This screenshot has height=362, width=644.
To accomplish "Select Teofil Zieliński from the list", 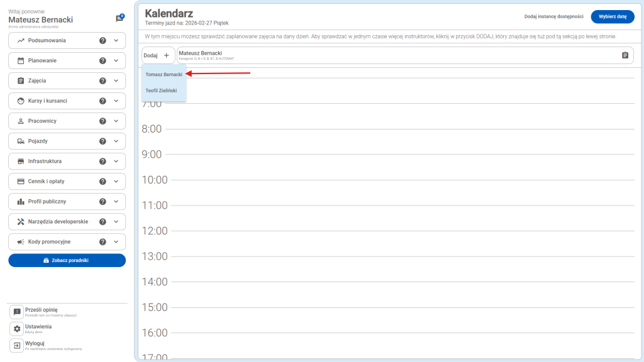I will pyautogui.click(x=161, y=90).
